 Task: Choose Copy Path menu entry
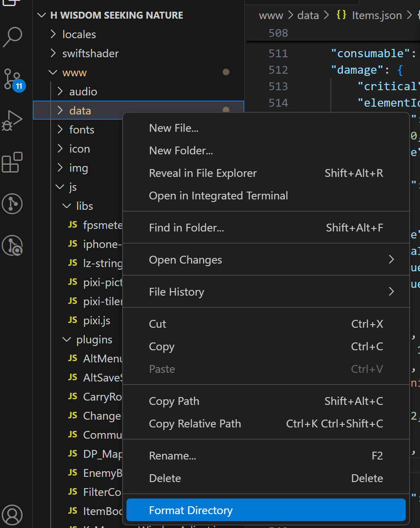266,401
